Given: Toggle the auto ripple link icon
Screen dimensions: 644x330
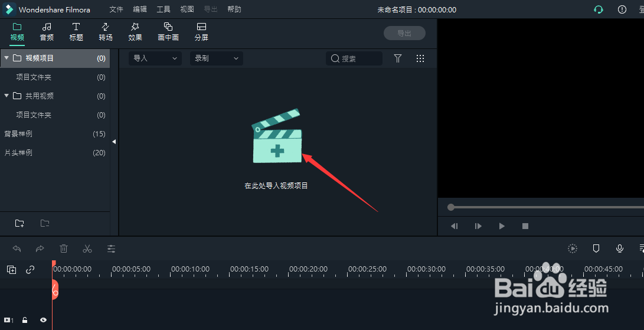Looking at the screenshot, I should [30, 270].
